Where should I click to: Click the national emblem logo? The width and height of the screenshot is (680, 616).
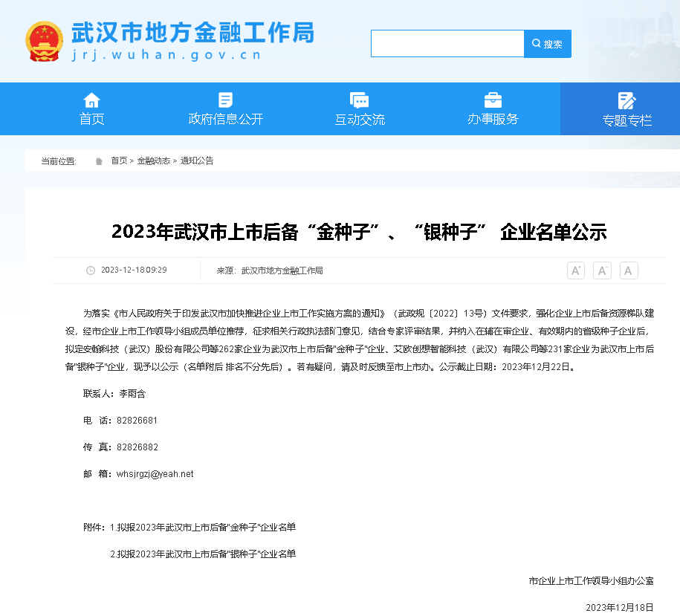tap(45, 42)
